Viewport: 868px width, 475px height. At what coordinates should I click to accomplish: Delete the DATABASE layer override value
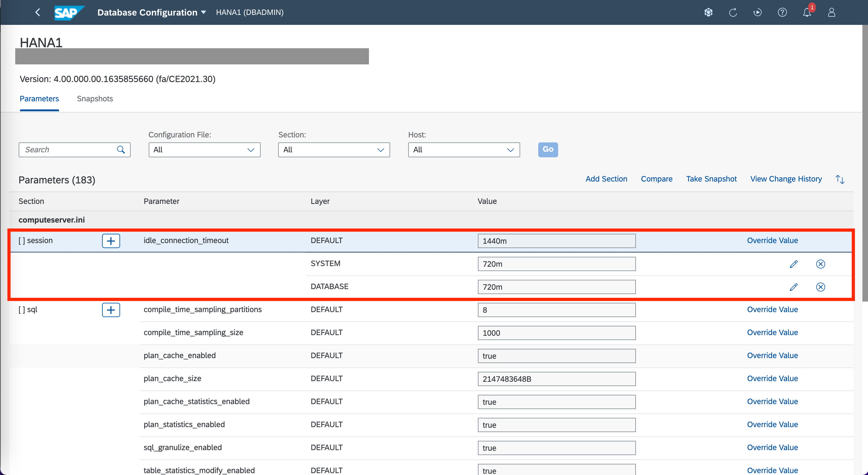(x=820, y=287)
